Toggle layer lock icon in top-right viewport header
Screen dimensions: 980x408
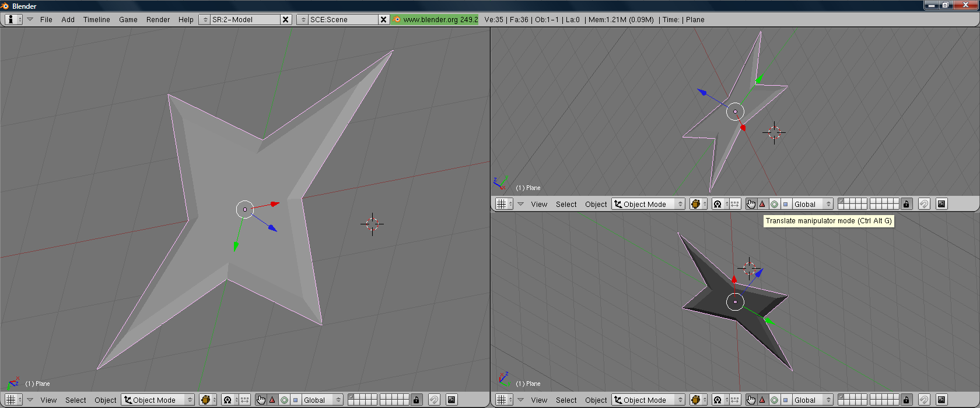(907, 204)
